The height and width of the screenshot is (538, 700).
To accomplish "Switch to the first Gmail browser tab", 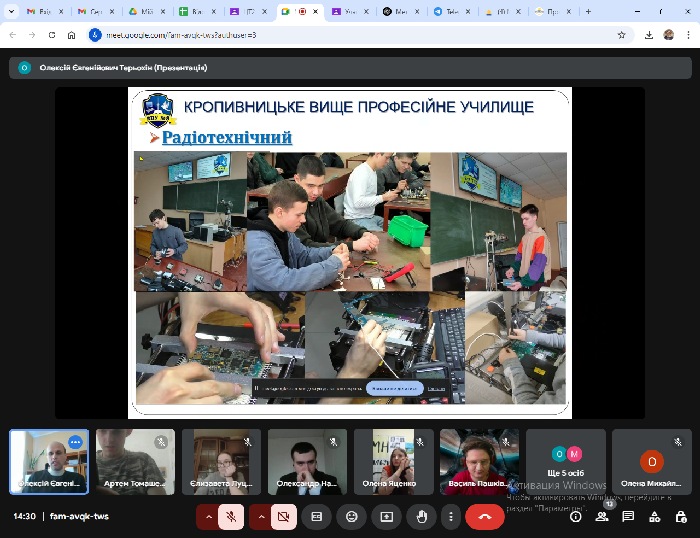I will coord(38,11).
